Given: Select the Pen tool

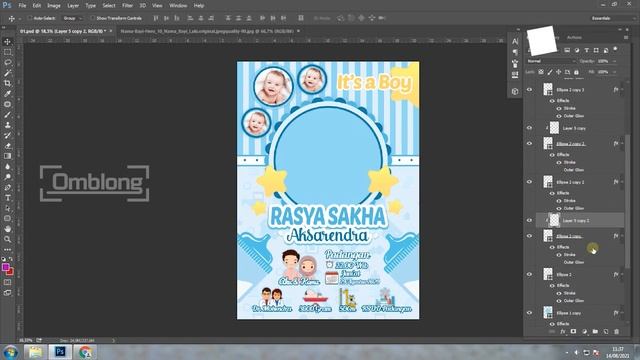Looking at the screenshot, I should click(x=7, y=187).
